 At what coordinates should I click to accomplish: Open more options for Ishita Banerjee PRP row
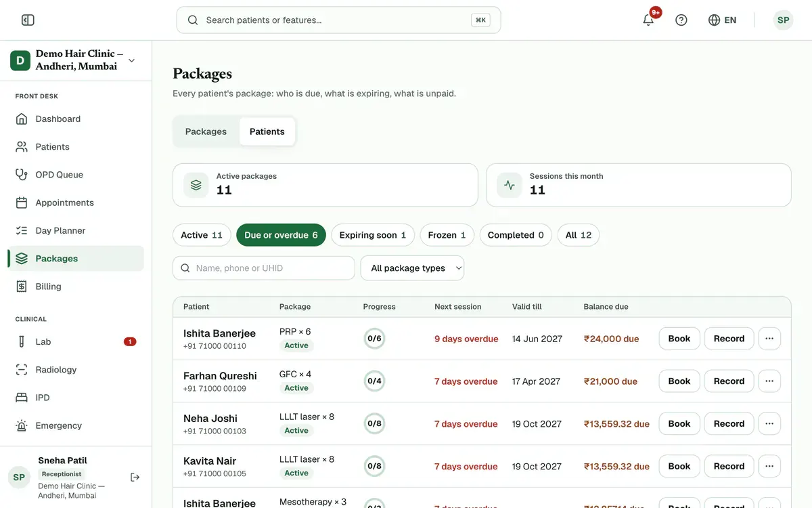tap(769, 339)
